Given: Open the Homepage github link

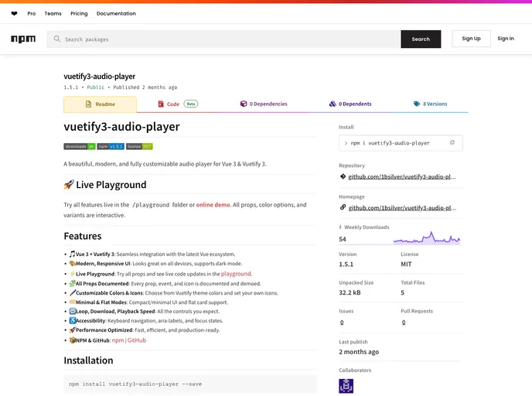Looking at the screenshot, I should pos(402,208).
